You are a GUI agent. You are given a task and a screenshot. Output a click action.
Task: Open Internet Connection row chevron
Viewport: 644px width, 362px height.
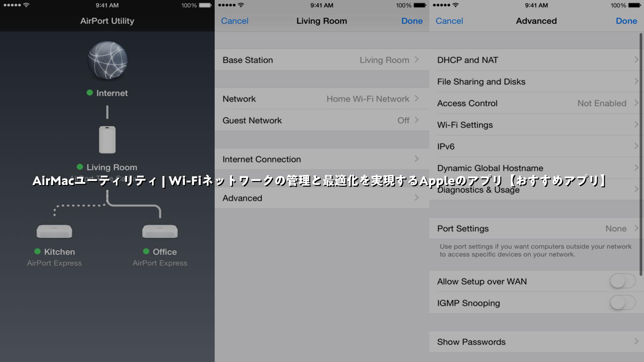click(x=417, y=159)
